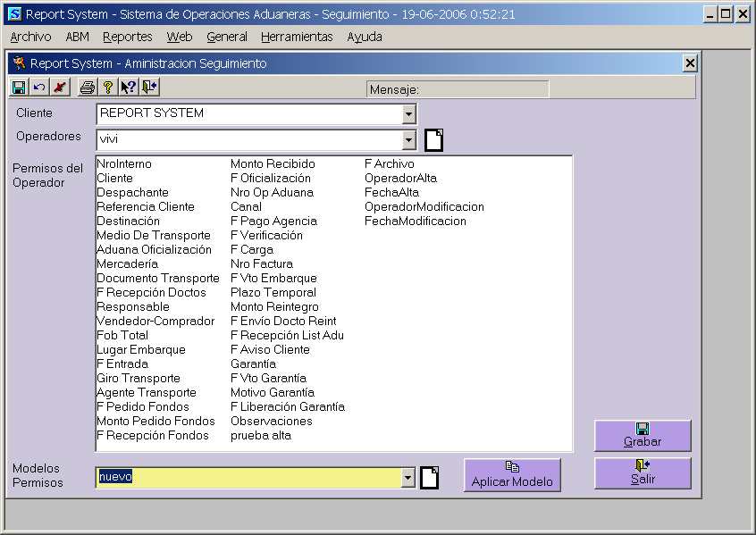Select Cliente in the permissions list

(x=114, y=179)
